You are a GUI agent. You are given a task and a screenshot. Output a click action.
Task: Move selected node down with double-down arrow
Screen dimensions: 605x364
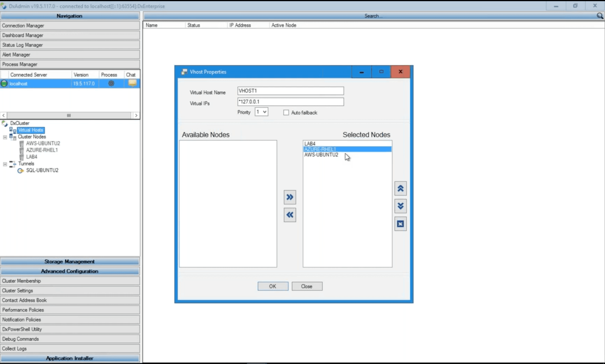400,206
